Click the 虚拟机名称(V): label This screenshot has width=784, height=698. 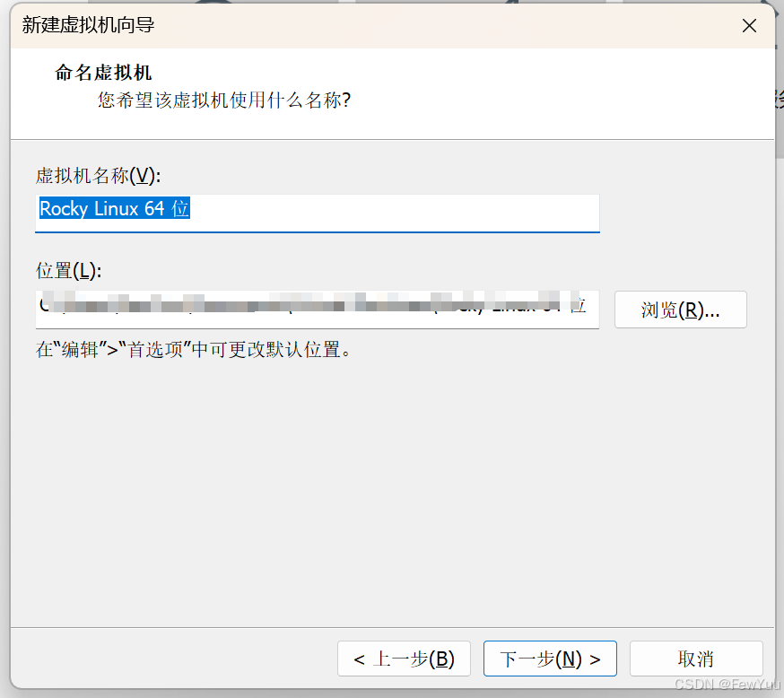(98, 176)
